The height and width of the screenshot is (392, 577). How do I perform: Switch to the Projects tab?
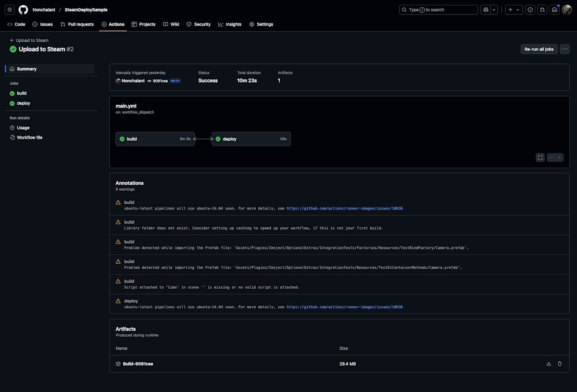[143, 24]
